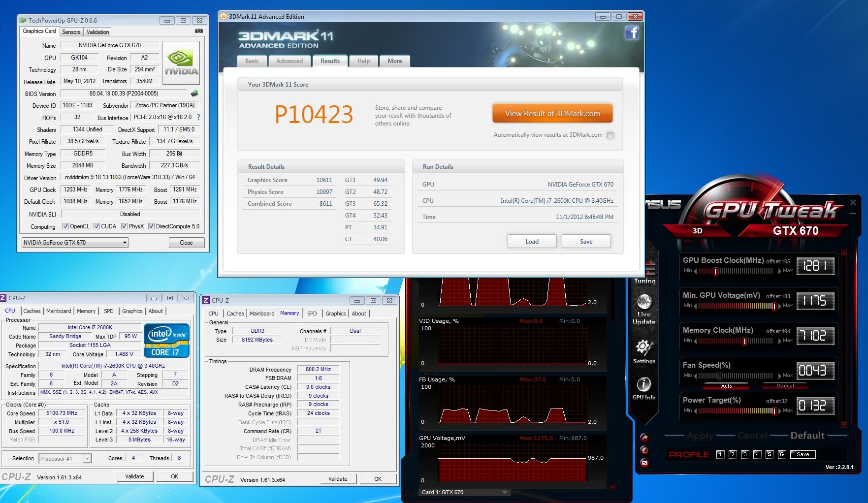This screenshot has height=503, width=868.
Task: Enable automatically view results at 3DMark.com
Action: coord(610,135)
